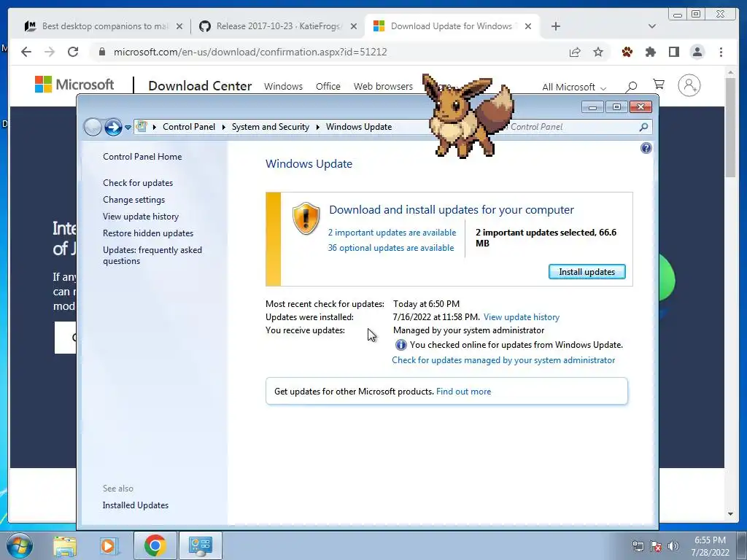Click the Chrome back arrow

click(26, 52)
